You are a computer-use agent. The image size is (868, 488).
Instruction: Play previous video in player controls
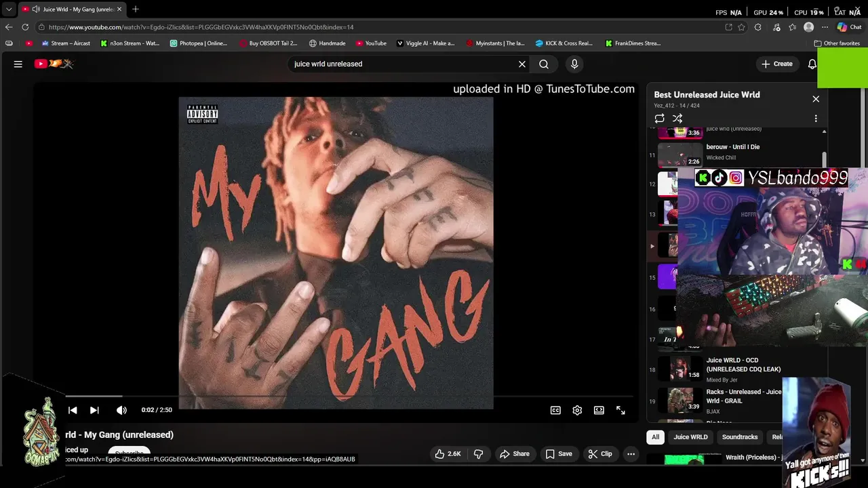point(73,410)
